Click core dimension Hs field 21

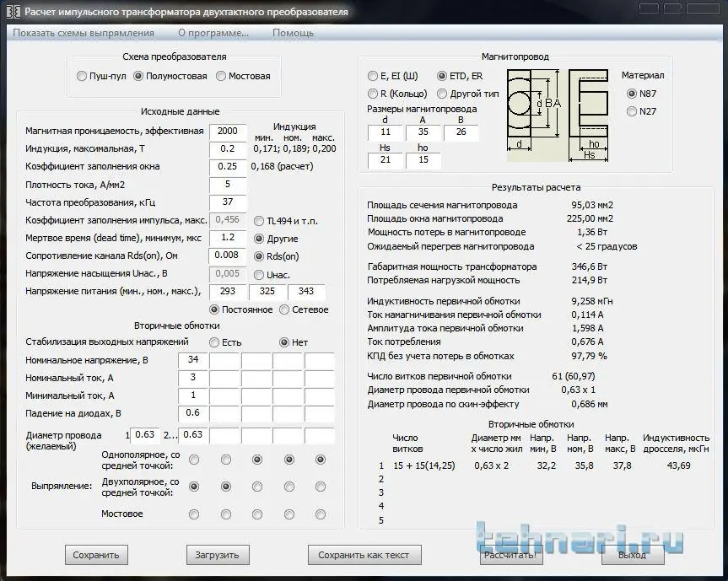386,160
